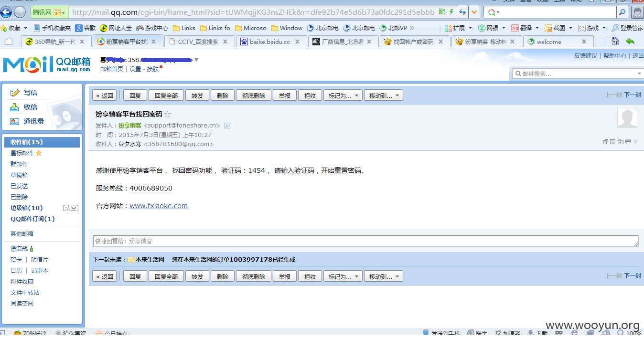The width and height of the screenshot is (644, 339).
Task: Click in the 邮件搜索 search field
Action: click(576, 74)
